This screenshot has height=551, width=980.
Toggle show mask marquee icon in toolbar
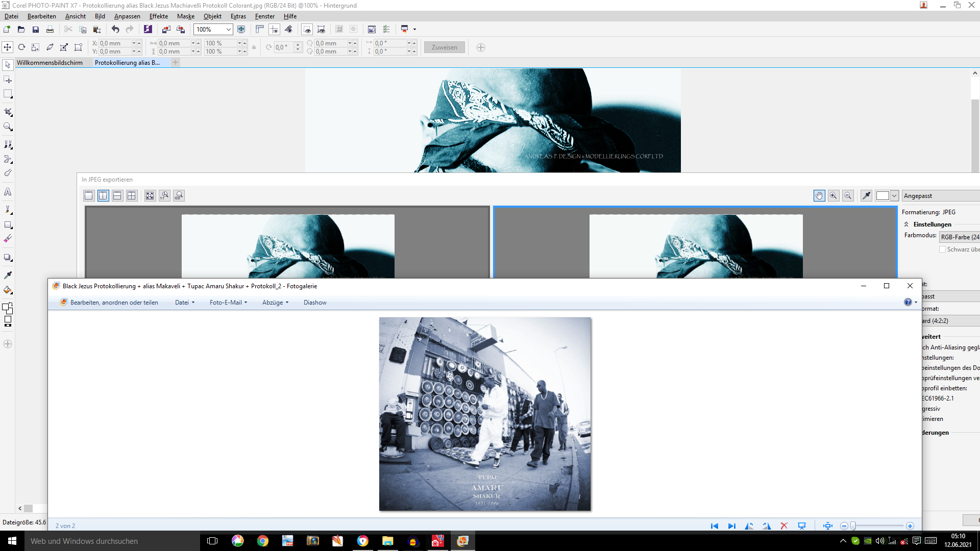point(307,30)
